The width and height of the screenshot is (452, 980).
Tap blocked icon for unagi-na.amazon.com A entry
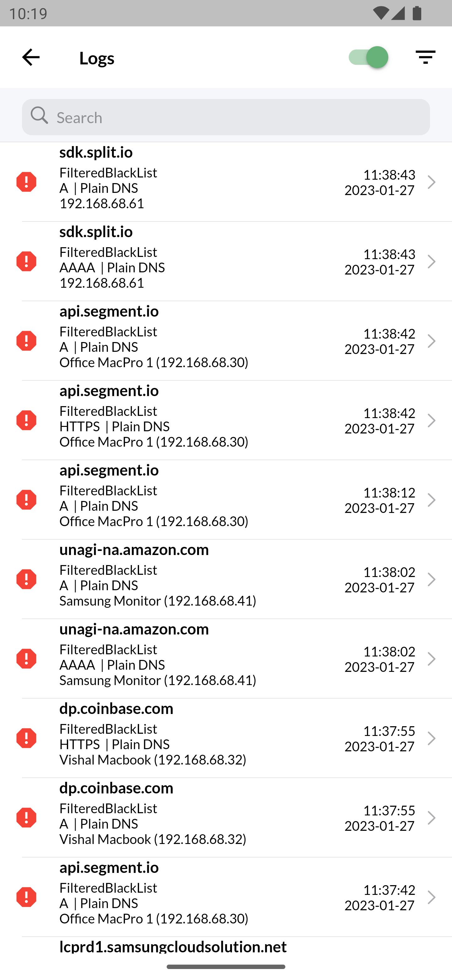26,579
